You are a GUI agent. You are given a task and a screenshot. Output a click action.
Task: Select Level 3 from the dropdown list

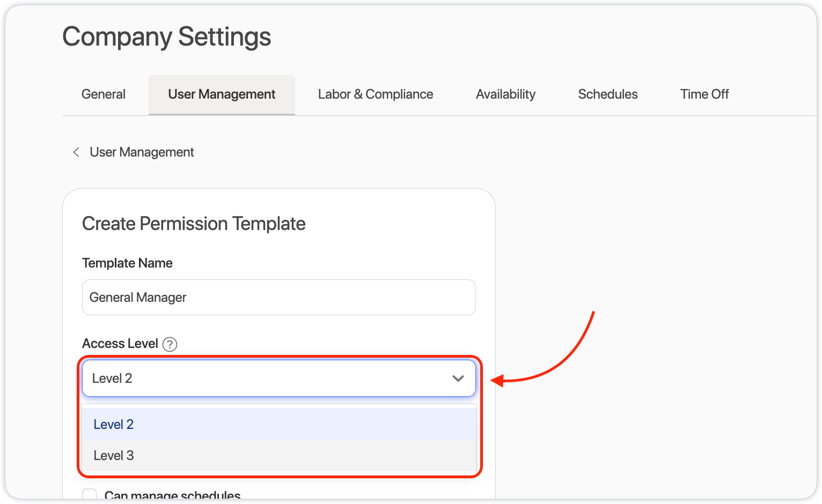click(x=114, y=456)
